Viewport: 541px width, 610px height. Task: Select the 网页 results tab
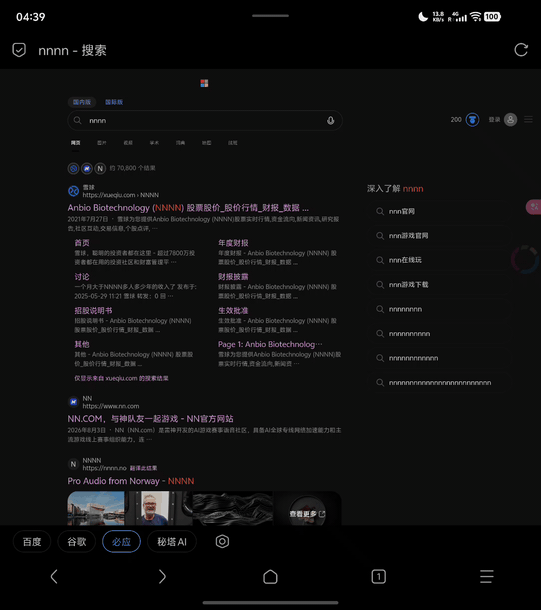(75, 143)
